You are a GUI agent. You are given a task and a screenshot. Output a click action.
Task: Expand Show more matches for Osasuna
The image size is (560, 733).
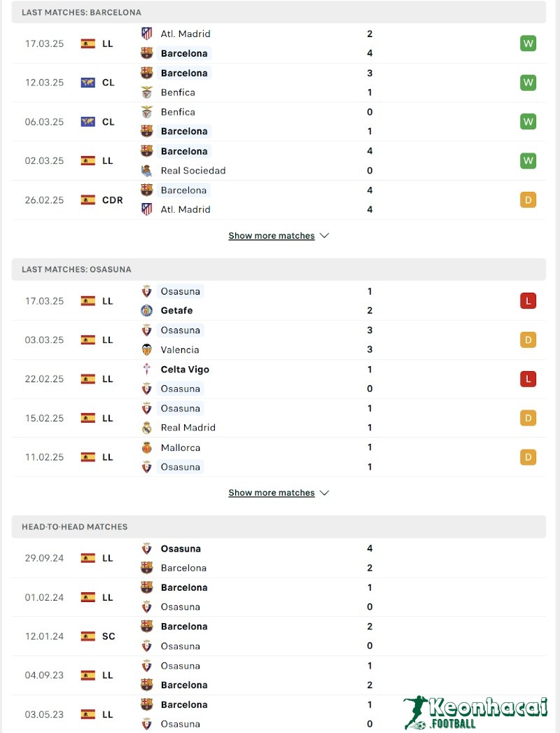click(272, 492)
